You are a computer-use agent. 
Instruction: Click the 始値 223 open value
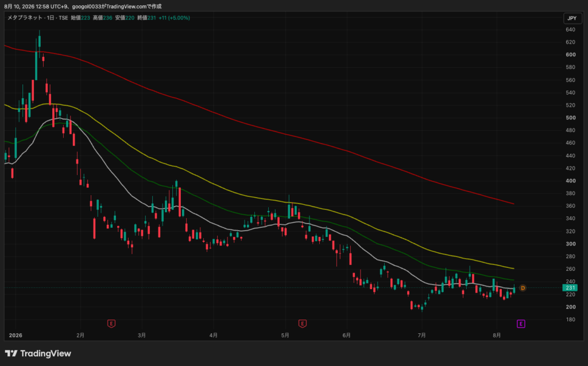80,18
